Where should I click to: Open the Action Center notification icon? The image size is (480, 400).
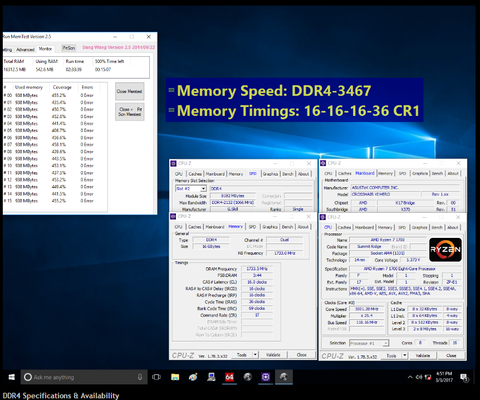click(464, 377)
